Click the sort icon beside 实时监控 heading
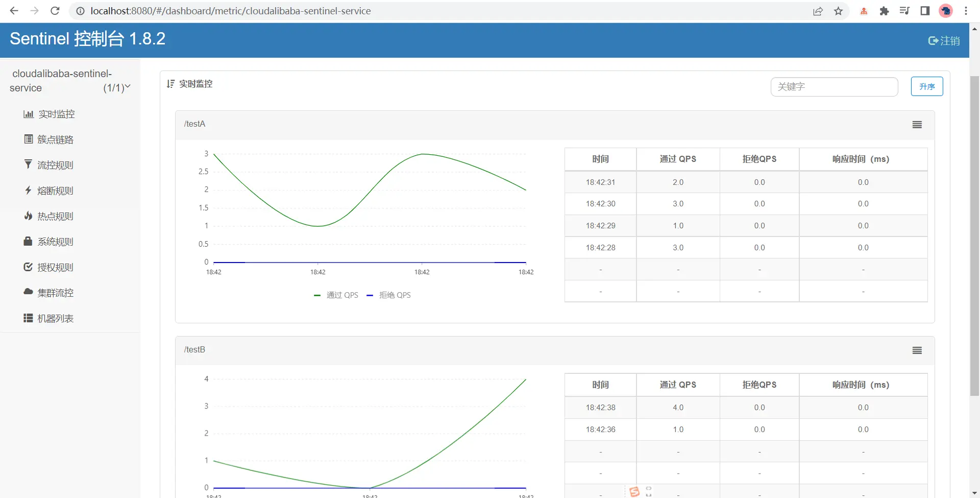 (x=170, y=84)
